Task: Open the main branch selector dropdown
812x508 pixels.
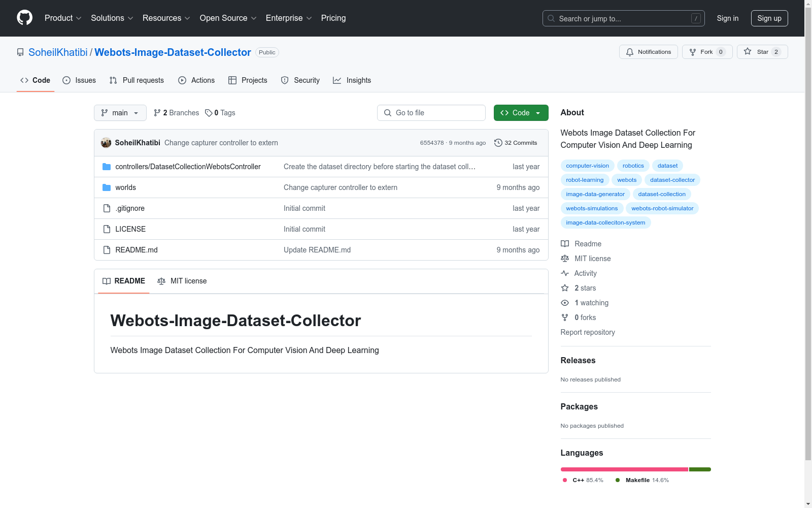Action: pos(120,113)
